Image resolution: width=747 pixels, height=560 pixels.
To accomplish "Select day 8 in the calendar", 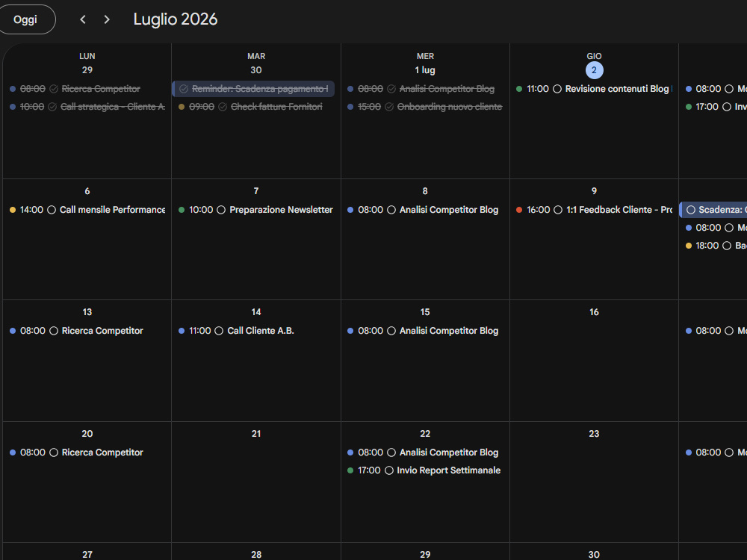I will pyautogui.click(x=425, y=191).
